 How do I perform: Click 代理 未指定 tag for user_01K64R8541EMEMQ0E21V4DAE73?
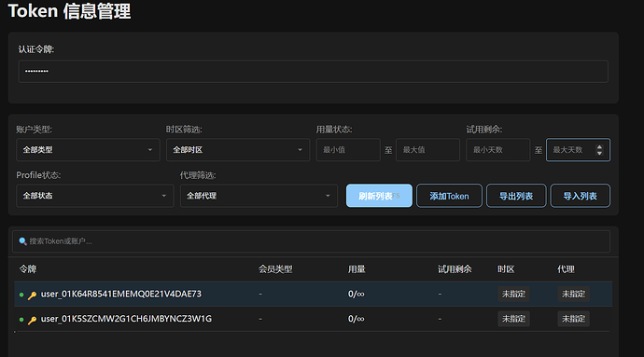tap(573, 294)
